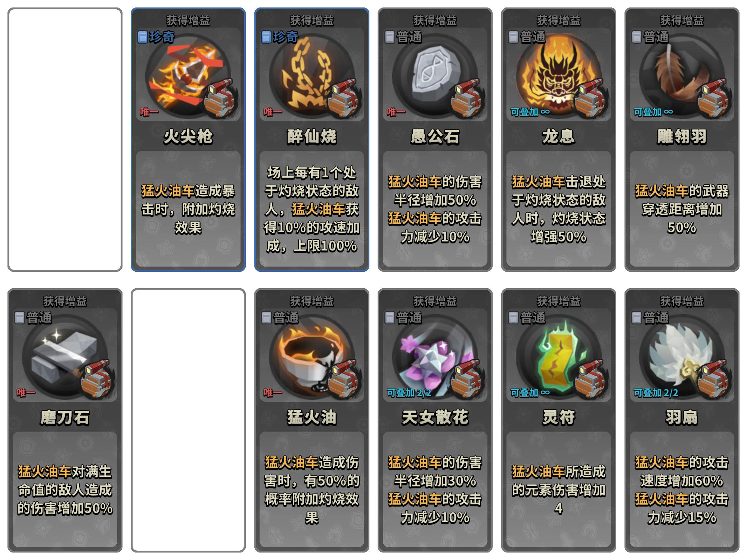747x560 pixels.
Task: Select the 醉仙烧 card title
Action: (x=311, y=136)
